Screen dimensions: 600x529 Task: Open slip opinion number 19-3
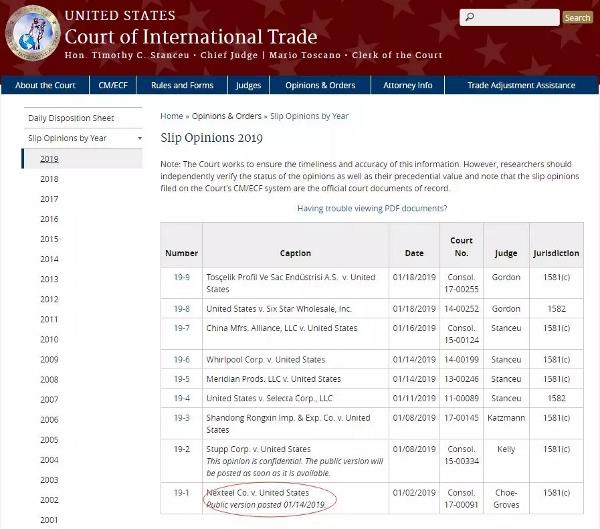point(181,418)
